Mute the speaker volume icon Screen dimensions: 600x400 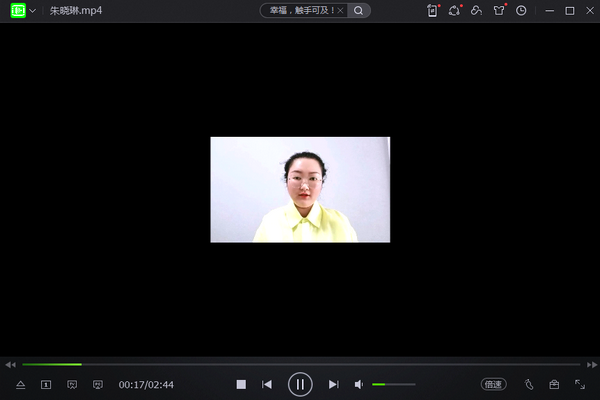(x=360, y=384)
